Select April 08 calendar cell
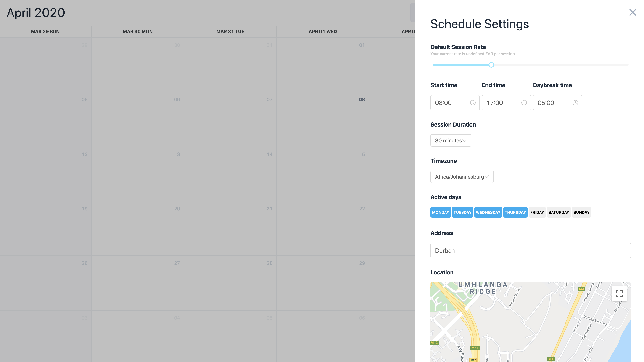Viewport: 644px width, 362px height. click(323, 119)
